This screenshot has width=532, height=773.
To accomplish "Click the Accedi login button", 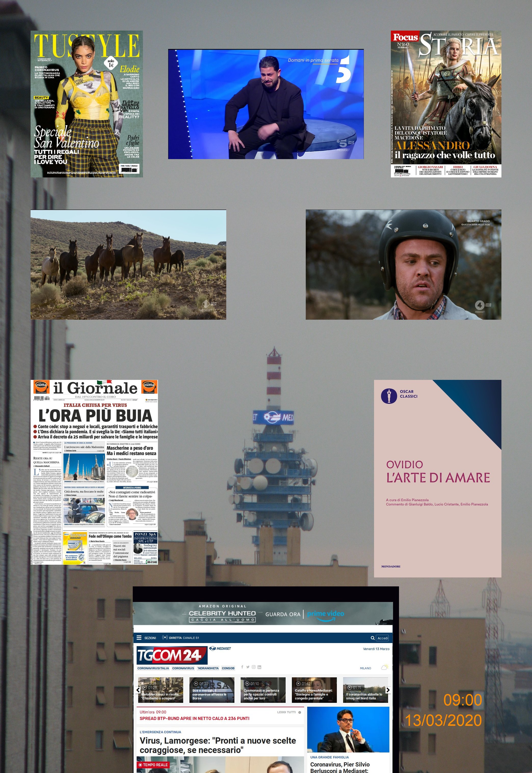I will point(382,638).
